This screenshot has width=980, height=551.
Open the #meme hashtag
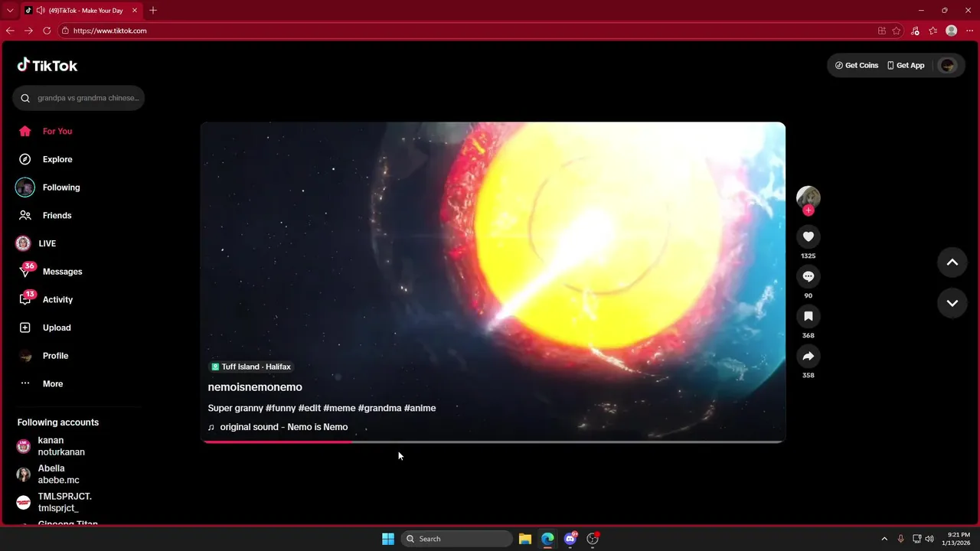tap(339, 408)
